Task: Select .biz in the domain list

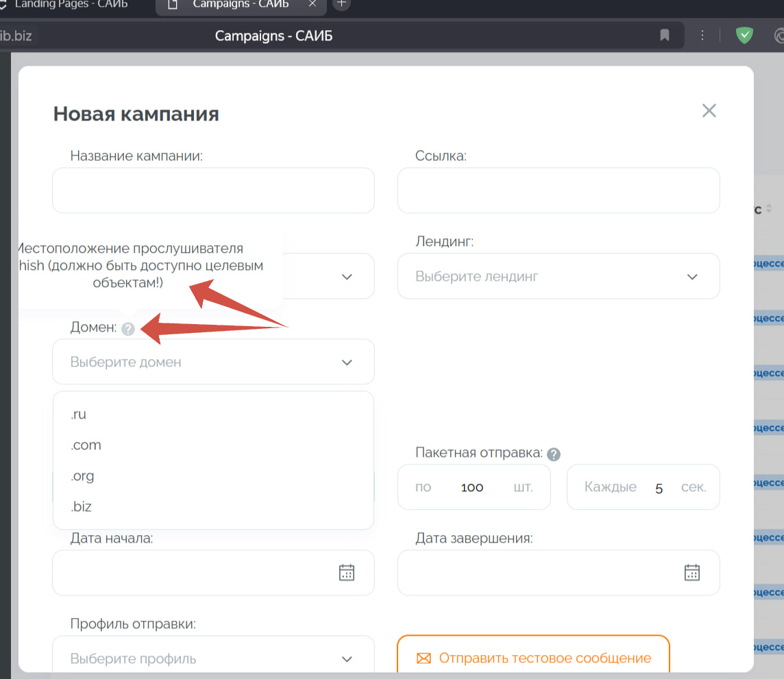Action: [81, 507]
